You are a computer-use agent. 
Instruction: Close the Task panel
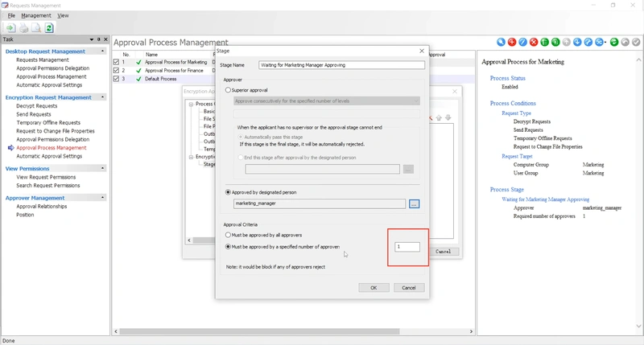coord(105,39)
